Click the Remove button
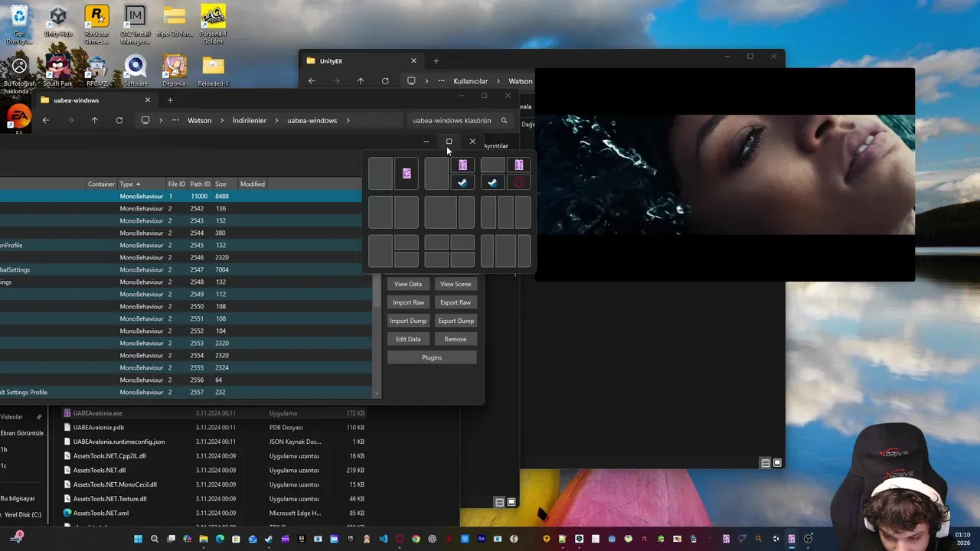This screenshot has width=980, height=551. pos(456,339)
